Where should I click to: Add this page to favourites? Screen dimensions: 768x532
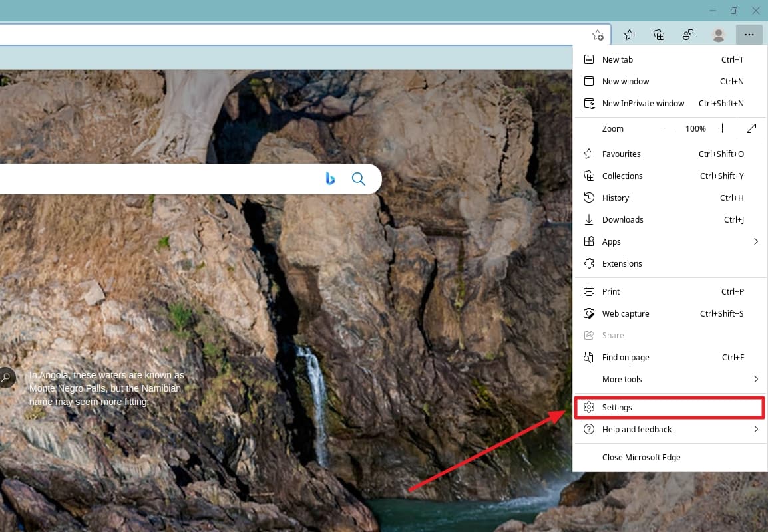597,34
